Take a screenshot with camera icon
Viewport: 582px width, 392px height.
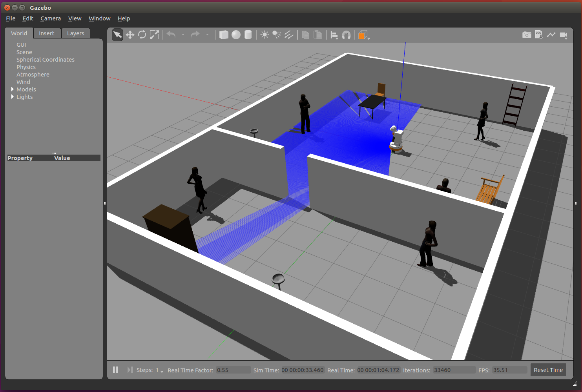pos(527,35)
